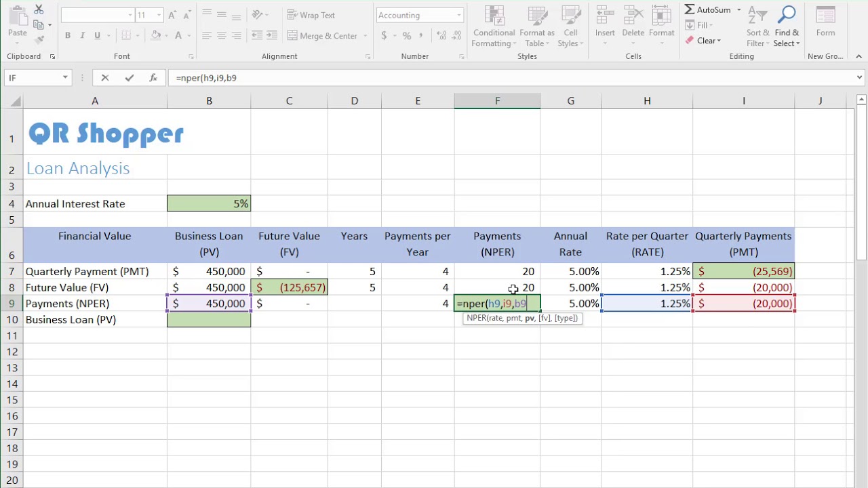
Task: Open the font name combo box
Action: [x=98, y=15]
